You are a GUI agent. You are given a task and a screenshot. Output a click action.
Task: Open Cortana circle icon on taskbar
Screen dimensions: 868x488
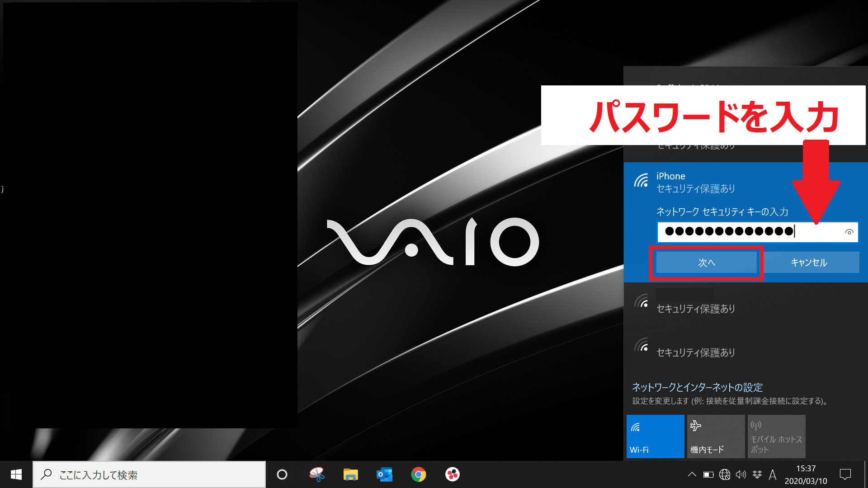pos(282,474)
